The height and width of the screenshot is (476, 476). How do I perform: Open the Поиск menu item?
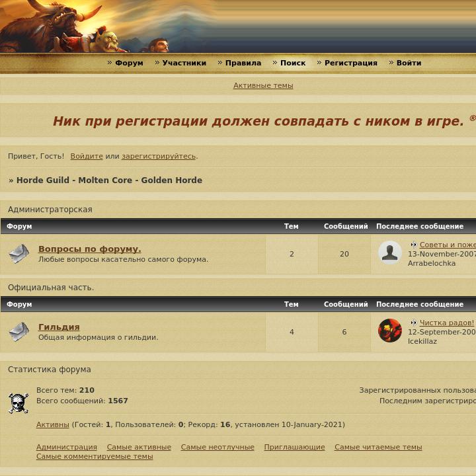click(293, 63)
